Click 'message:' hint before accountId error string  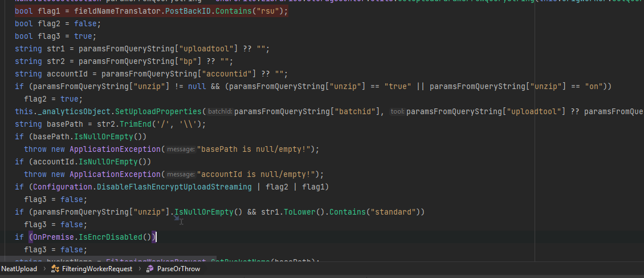pos(181,174)
